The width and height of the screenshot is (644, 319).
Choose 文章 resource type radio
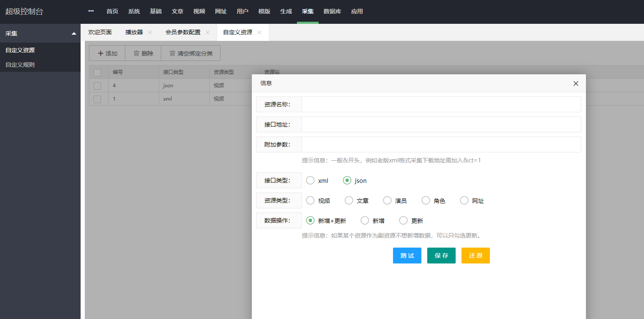(x=349, y=200)
